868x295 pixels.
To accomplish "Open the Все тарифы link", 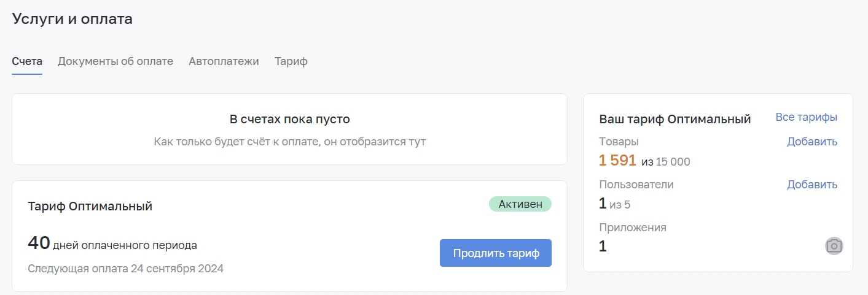I will [806, 117].
